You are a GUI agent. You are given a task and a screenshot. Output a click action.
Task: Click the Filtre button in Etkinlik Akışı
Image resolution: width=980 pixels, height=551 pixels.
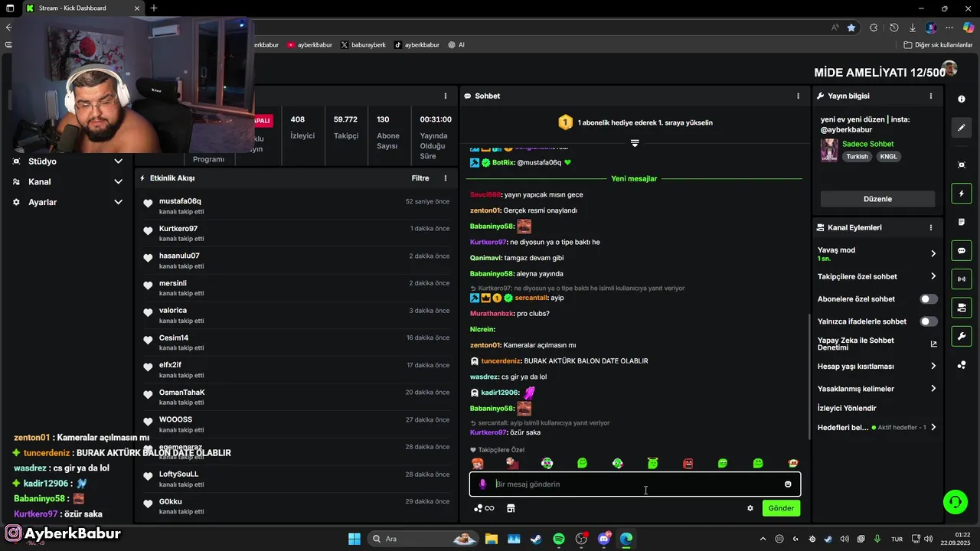point(420,178)
